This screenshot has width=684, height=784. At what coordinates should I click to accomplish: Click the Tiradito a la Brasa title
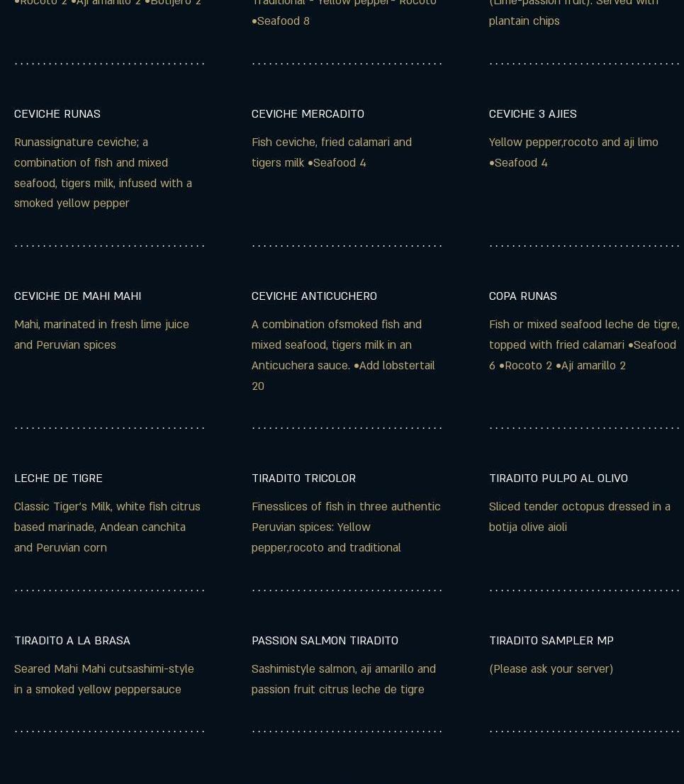(x=72, y=640)
